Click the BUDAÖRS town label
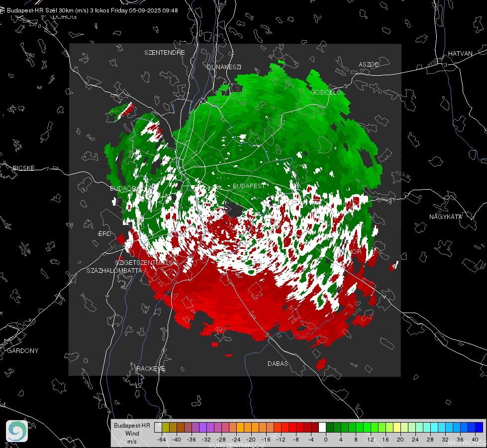This screenshot has width=487, height=448. coord(125,189)
